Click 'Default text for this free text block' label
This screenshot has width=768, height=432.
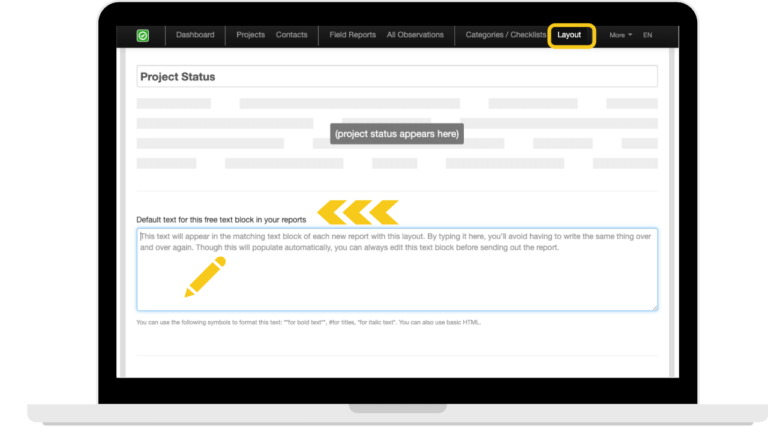click(221, 219)
